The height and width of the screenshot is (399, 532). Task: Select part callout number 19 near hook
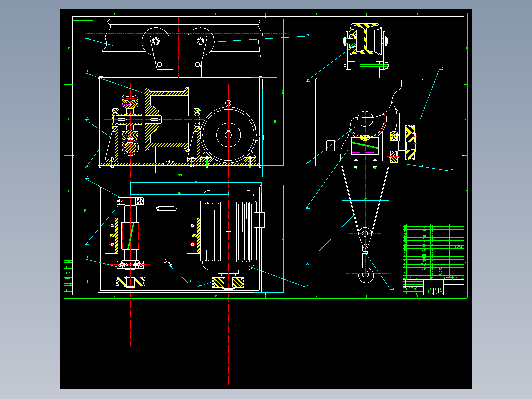393,288
